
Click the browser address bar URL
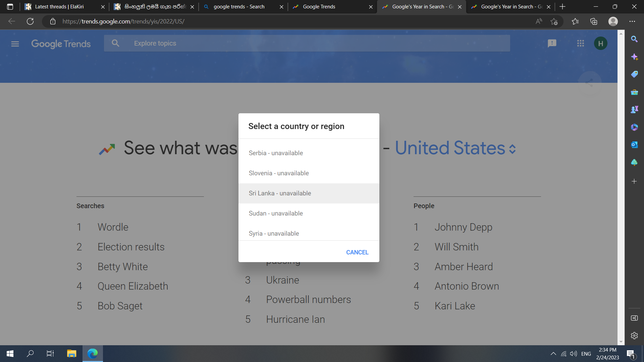pyautogui.click(x=123, y=21)
